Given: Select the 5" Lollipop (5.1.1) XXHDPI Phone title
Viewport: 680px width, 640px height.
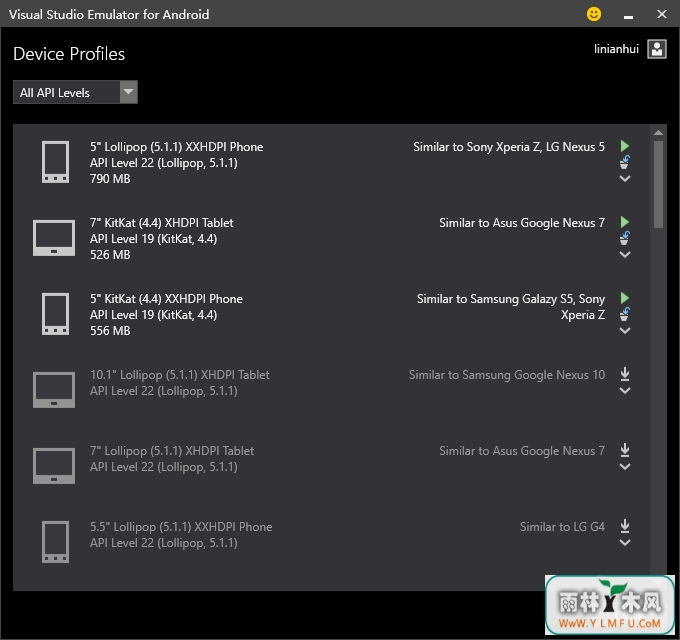Looking at the screenshot, I should [x=177, y=147].
